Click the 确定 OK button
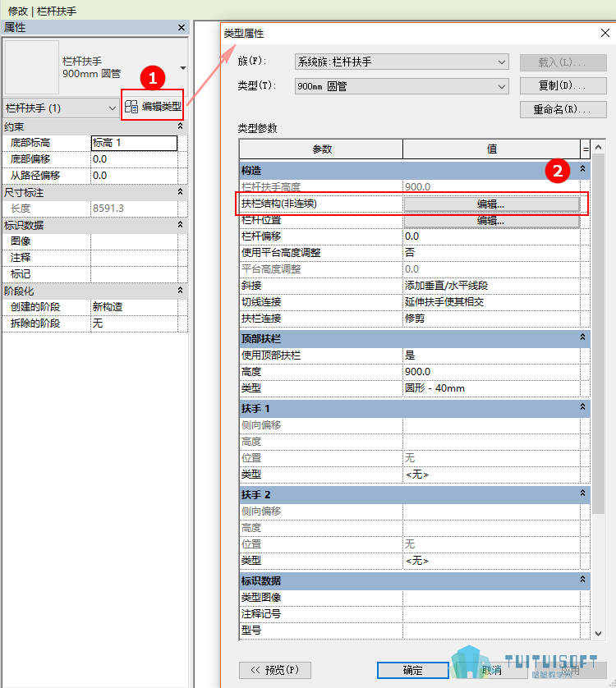616x688 pixels. pyautogui.click(x=412, y=671)
